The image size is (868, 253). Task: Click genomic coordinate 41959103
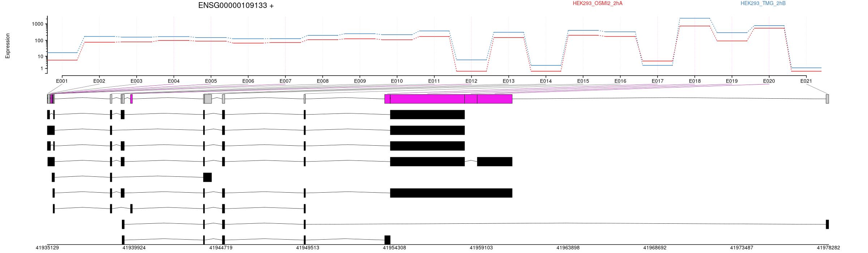pyautogui.click(x=481, y=248)
